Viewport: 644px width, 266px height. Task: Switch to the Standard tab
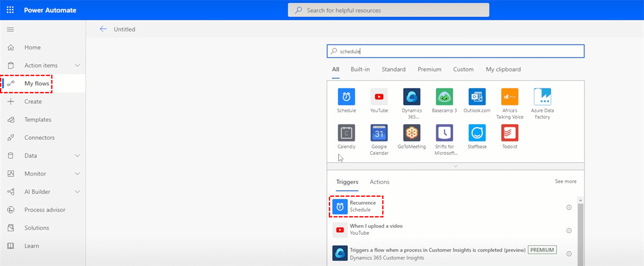click(x=393, y=69)
